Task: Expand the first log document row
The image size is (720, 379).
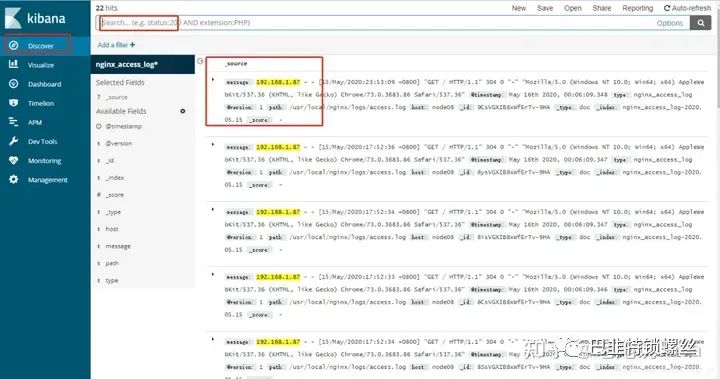Action: 213,80
